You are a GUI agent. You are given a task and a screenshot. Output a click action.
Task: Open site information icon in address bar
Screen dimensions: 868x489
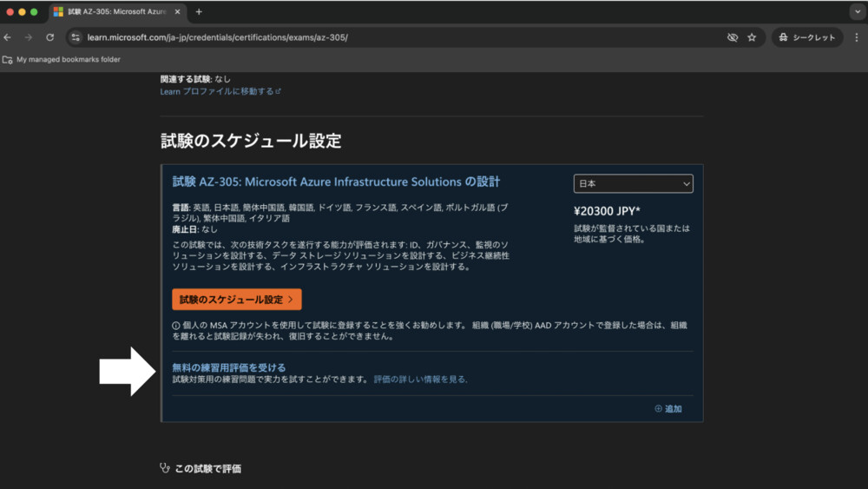click(x=76, y=37)
